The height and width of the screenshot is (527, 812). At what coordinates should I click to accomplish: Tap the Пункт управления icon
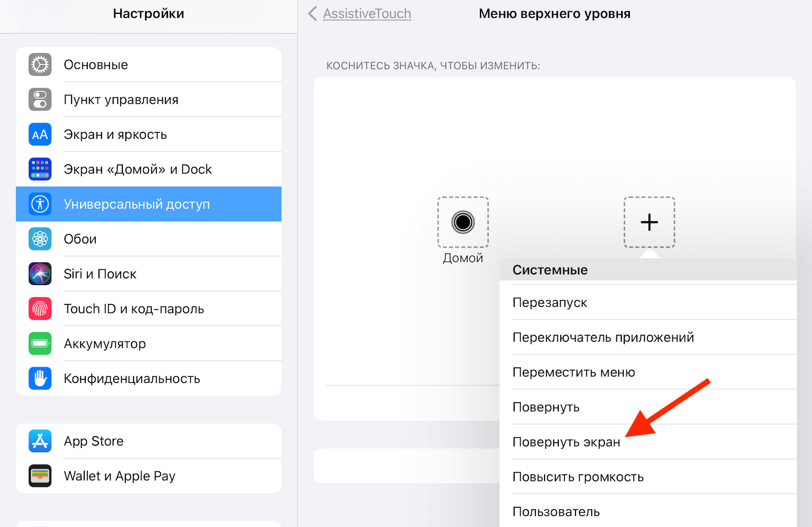(x=40, y=100)
